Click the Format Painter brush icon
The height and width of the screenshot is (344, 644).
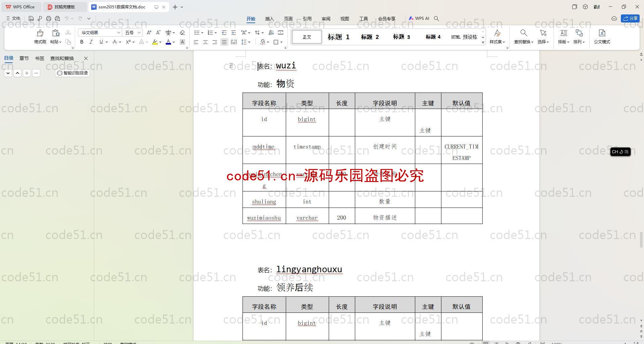tap(40, 33)
